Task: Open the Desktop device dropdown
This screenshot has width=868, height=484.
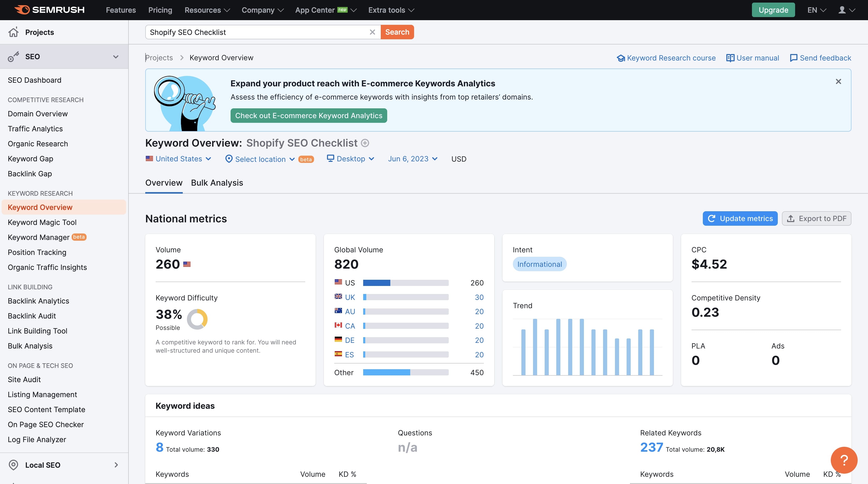Action: [x=351, y=159]
